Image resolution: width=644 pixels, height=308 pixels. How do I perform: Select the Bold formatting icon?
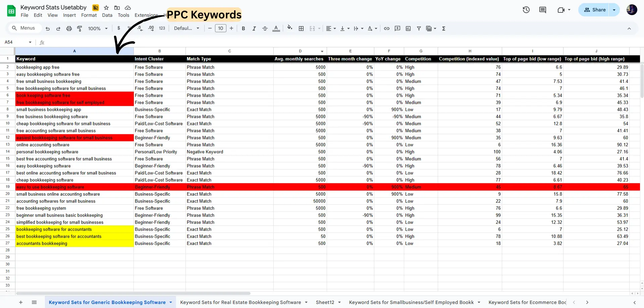tap(244, 28)
